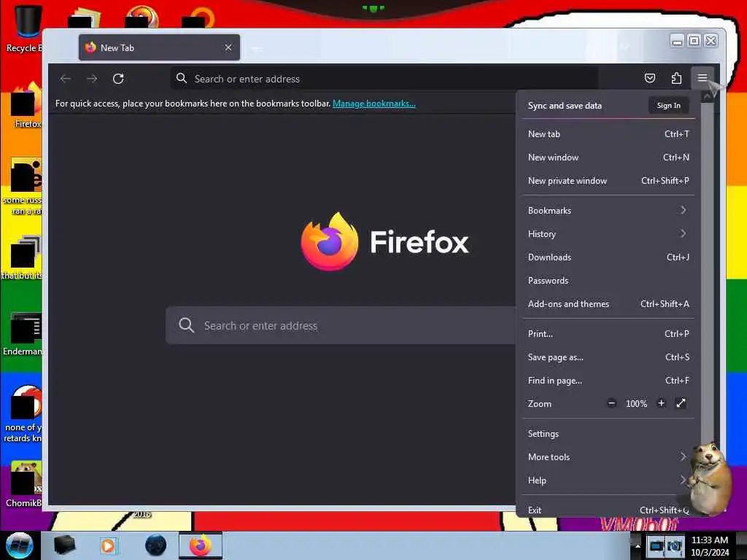Click the address bar search magnifier icon
747x560 pixels.
coord(182,78)
